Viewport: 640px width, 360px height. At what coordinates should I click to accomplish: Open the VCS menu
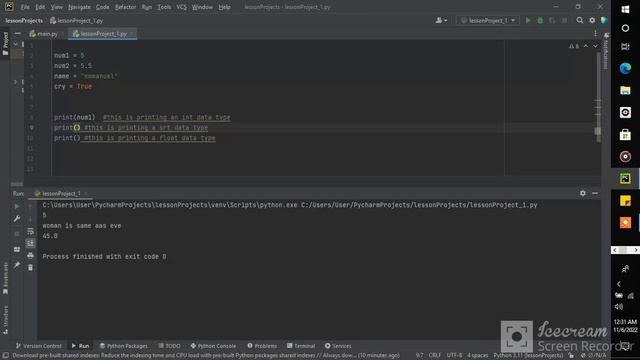pos(181,7)
